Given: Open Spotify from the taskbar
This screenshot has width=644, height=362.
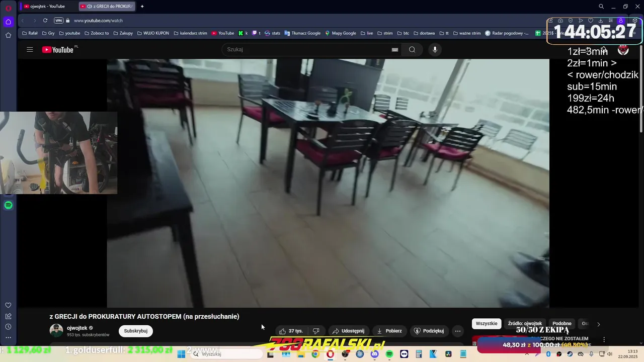Looking at the screenshot, I should pyautogui.click(x=389, y=354).
